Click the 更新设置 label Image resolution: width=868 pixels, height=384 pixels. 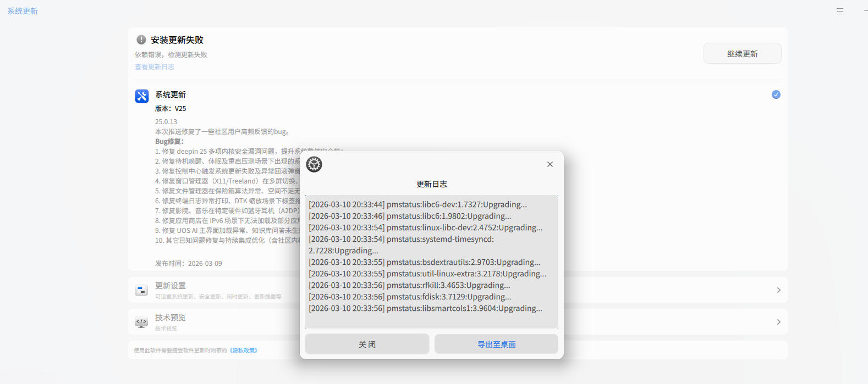tap(171, 286)
